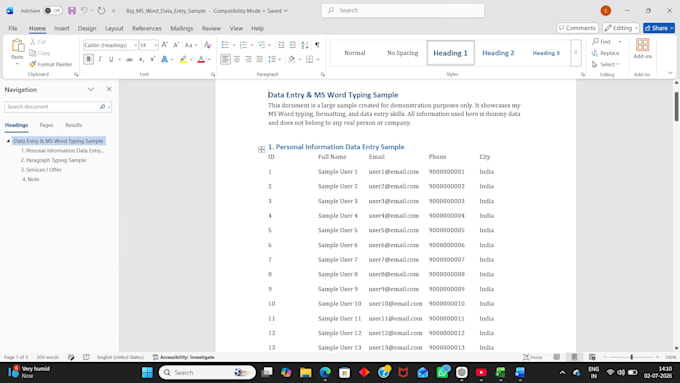Click Format Painter
Viewport: 680px width, 383px height.
(50, 64)
